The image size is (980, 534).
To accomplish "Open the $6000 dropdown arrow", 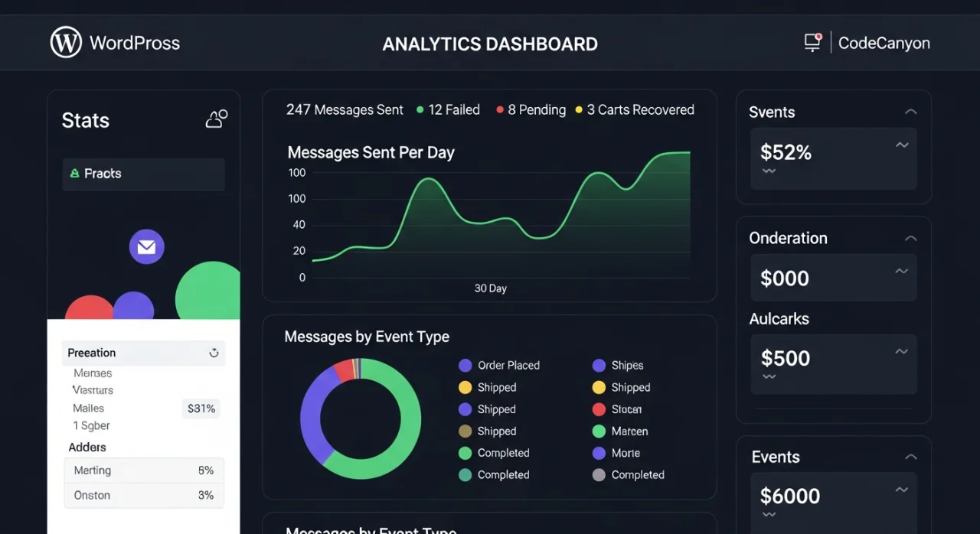I will pyautogui.click(x=902, y=490).
